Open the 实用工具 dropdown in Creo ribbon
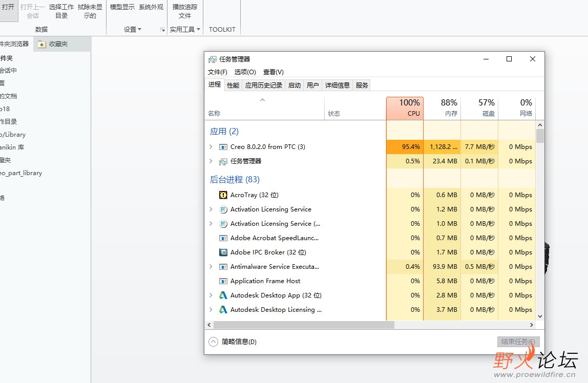 [185, 30]
